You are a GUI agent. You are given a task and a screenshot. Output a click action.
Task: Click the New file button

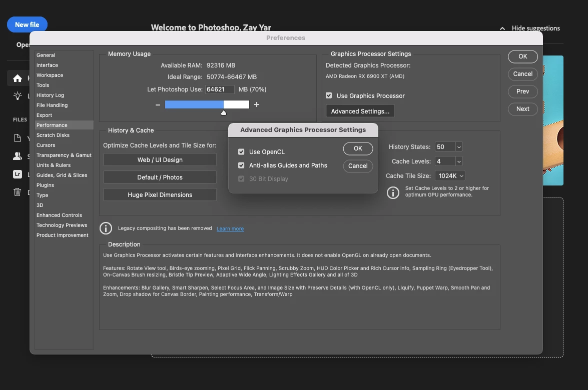point(27,24)
